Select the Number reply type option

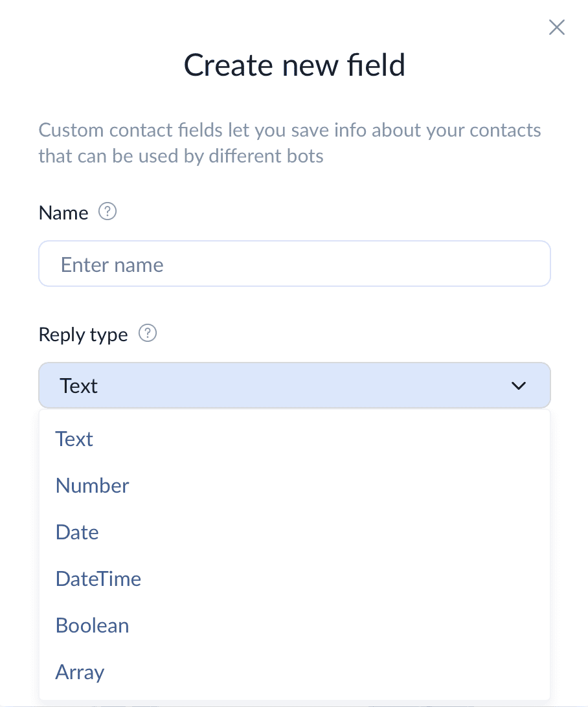295,486
